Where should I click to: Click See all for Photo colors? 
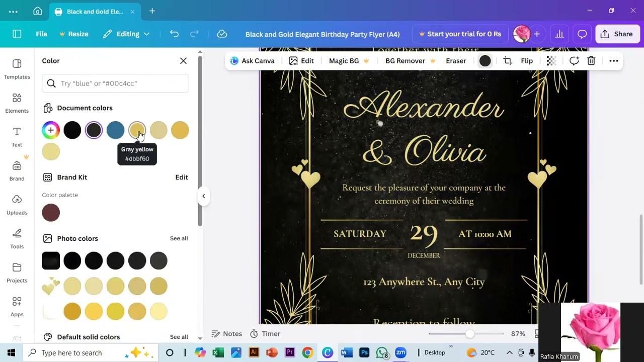[x=179, y=238]
